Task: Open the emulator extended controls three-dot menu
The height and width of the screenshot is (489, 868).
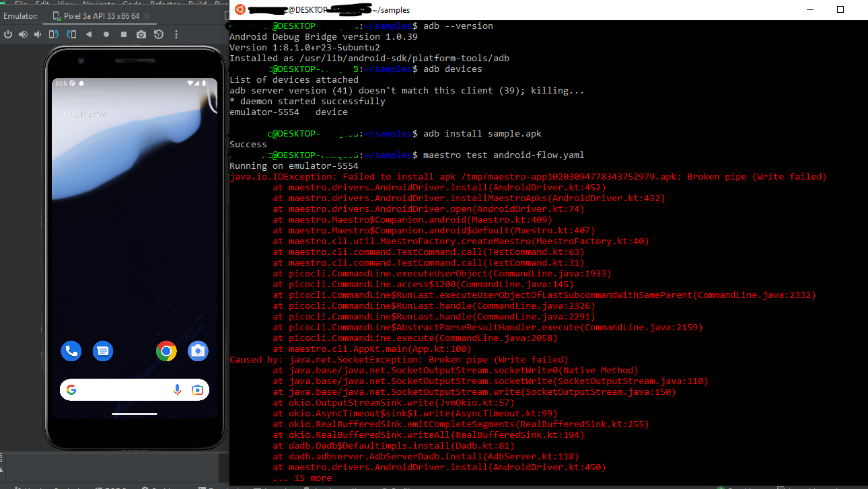Action: pos(176,35)
